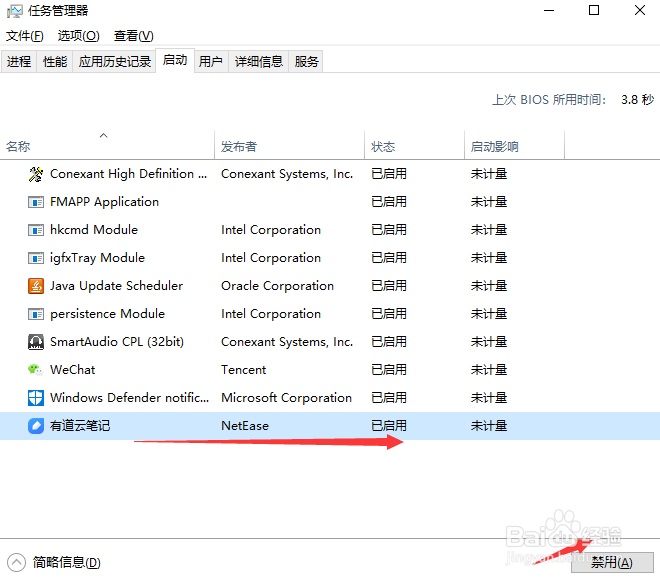Select the FMAPP Application entry
This screenshot has width=660, height=580.
(104, 202)
